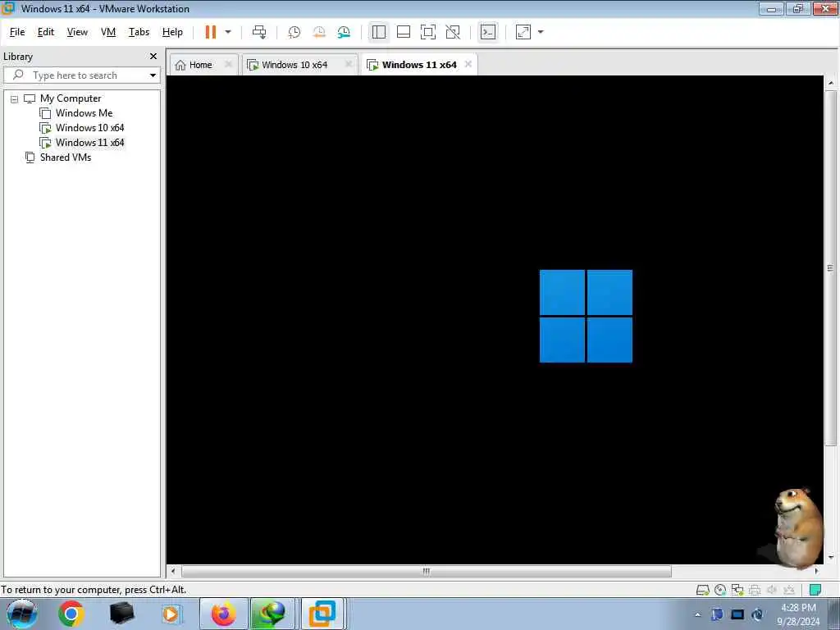This screenshot has width=840, height=630.
Task: Open the VM menu
Action: coord(108,32)
